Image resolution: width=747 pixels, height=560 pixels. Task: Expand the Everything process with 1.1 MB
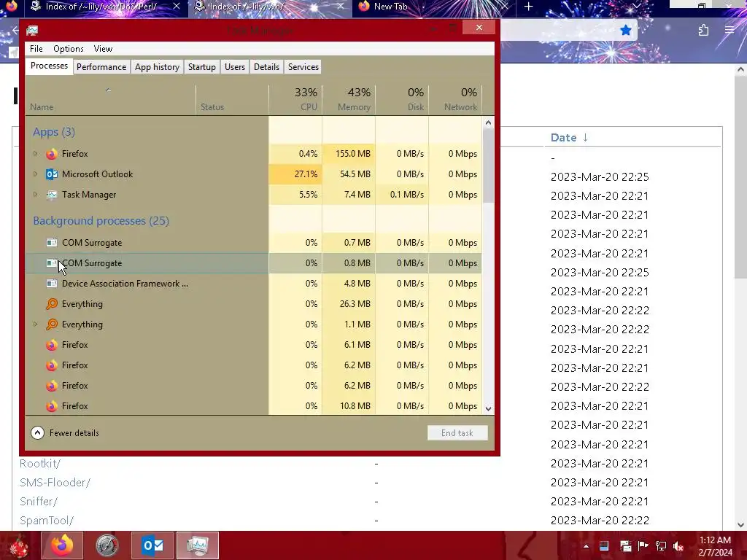[35, 324]
